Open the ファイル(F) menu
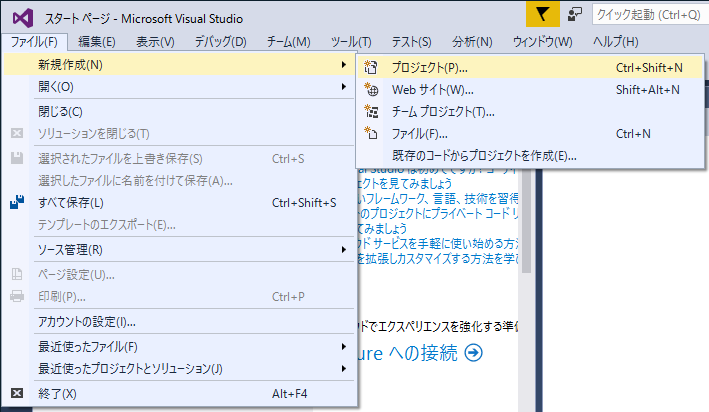This screenshot has height=412, width=709. click(x=34, y=42)
